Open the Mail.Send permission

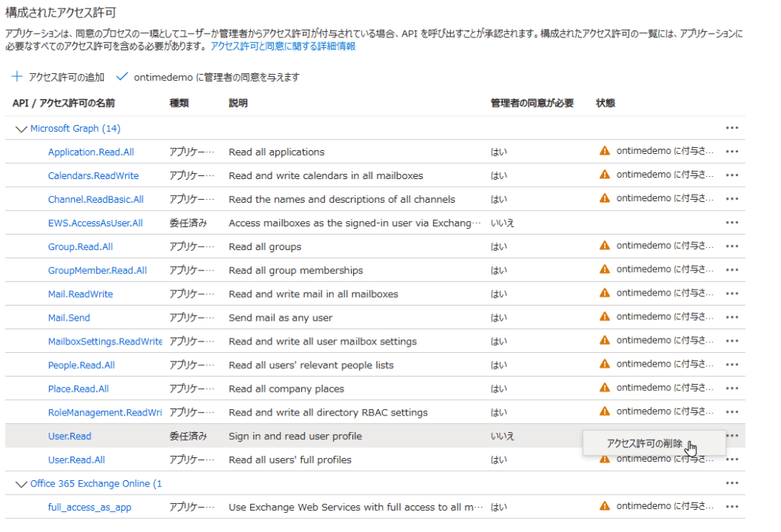coord(69,318)
